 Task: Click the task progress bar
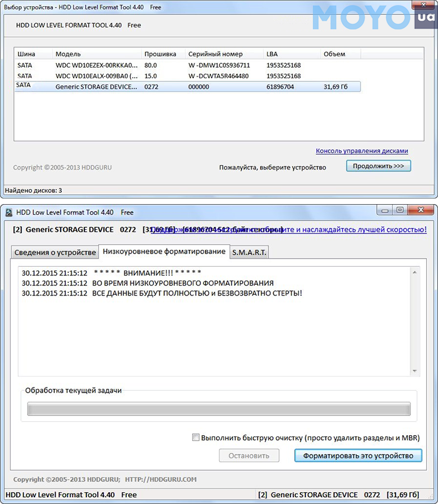click(219, 409)
